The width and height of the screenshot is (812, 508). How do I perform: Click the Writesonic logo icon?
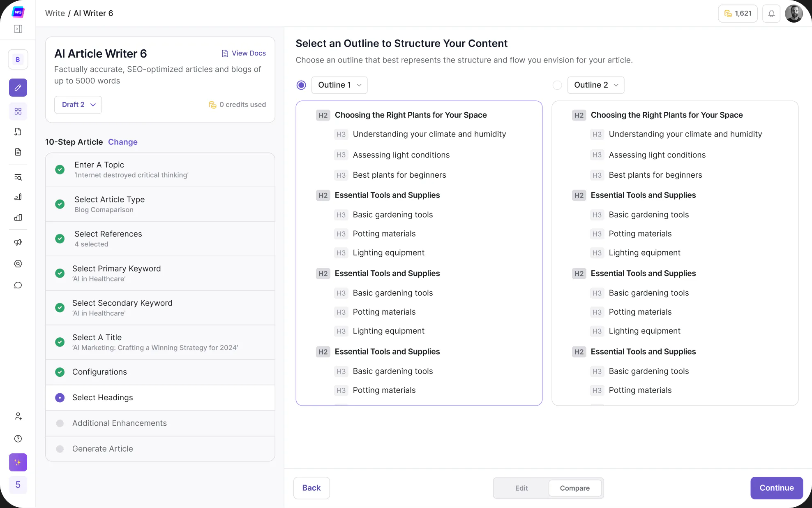click(x=18, y=12)
